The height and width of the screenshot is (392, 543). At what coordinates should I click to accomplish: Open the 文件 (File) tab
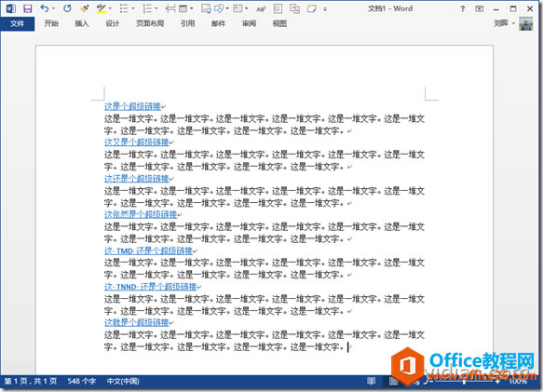coord(18,23)
